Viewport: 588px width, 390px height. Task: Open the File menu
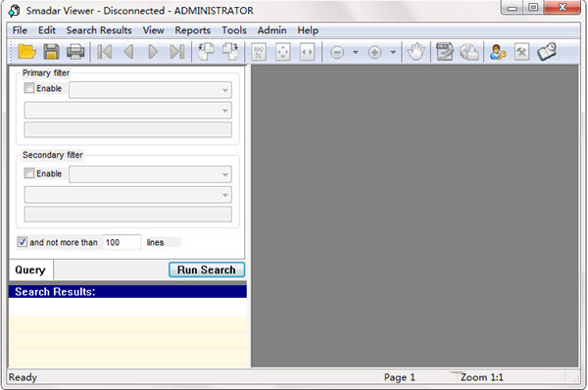pos(20,30)
